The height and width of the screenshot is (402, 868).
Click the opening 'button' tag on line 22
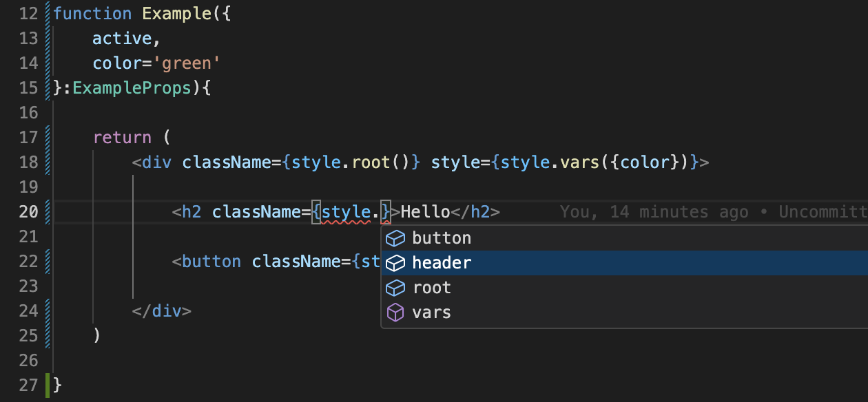point(211,262)
